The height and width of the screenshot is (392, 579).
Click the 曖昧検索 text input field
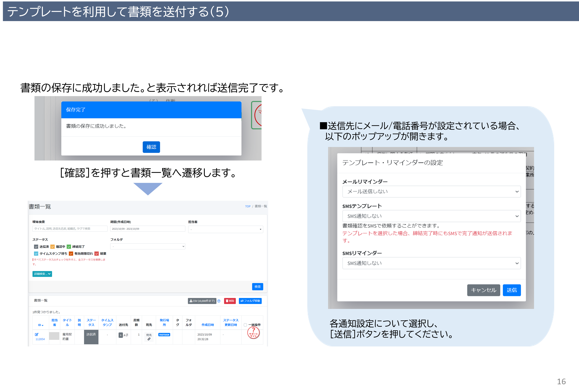tap(70, 229)
